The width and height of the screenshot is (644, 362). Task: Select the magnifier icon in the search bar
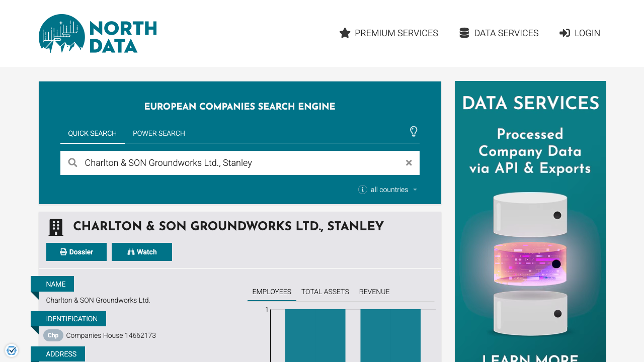coord(72,162)
